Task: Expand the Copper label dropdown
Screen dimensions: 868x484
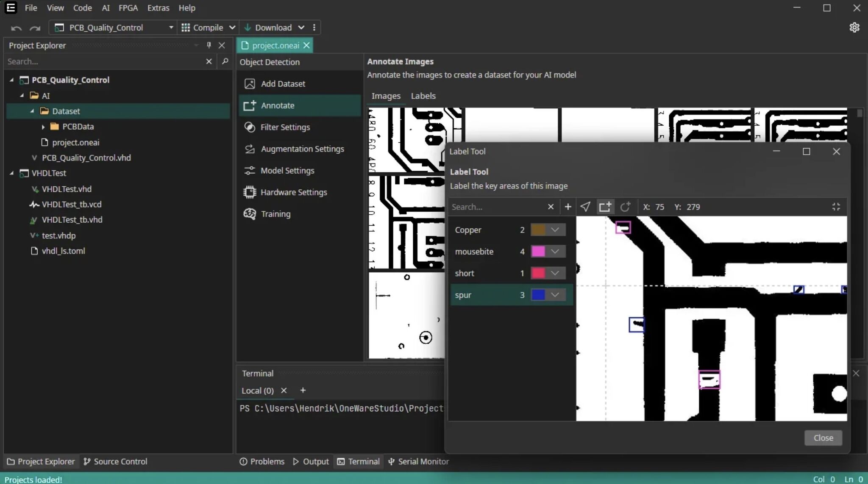Action: tap(554, 230)
